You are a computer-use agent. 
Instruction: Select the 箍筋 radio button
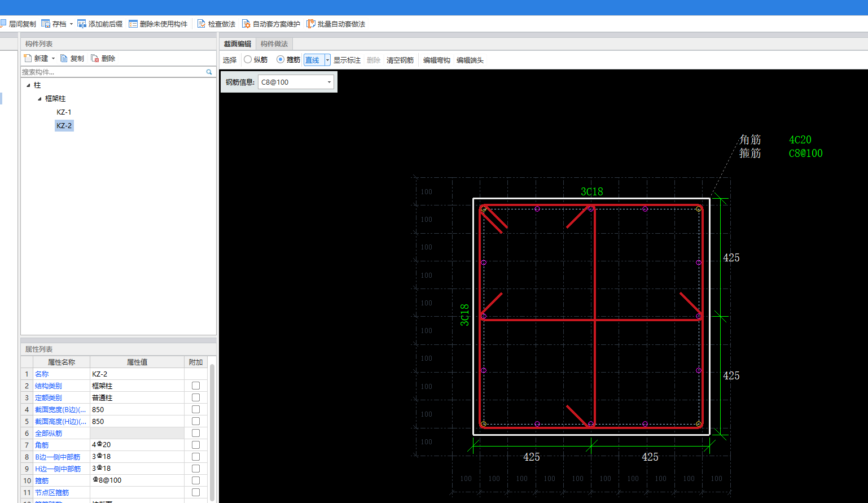pos(280,59)
